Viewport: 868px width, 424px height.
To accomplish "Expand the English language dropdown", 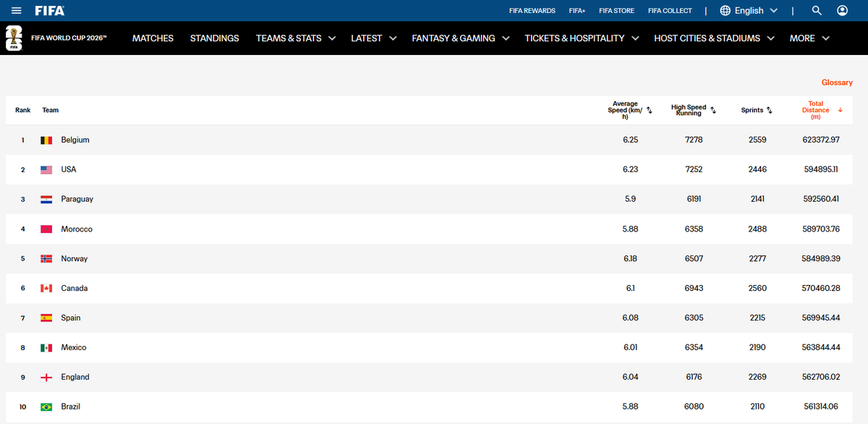I will pos(774,11).
